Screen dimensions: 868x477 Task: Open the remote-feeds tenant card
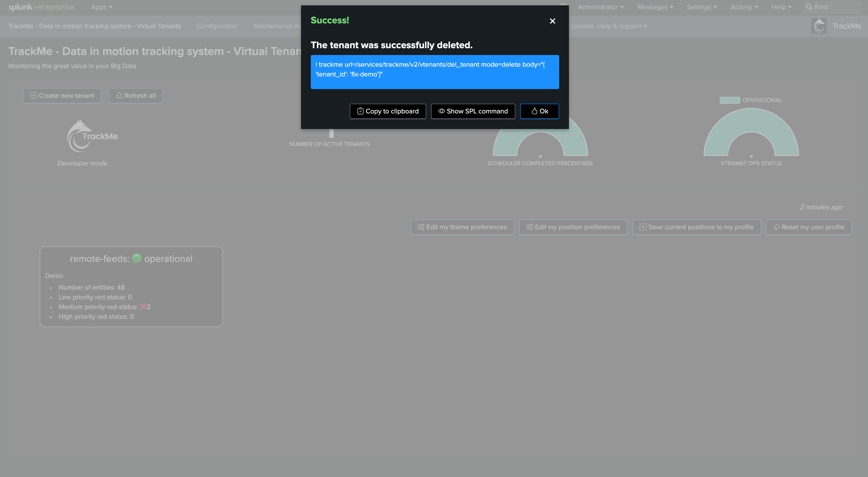click(x=131, y=286)
